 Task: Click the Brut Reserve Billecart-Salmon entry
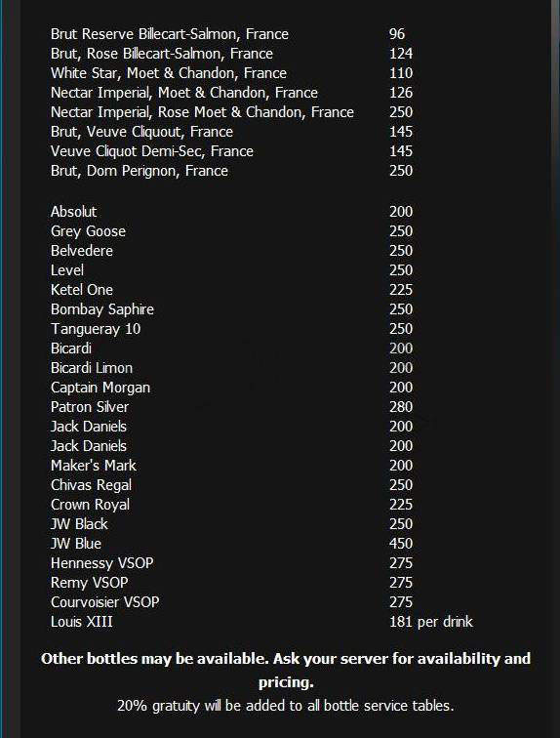coord(170,34)
